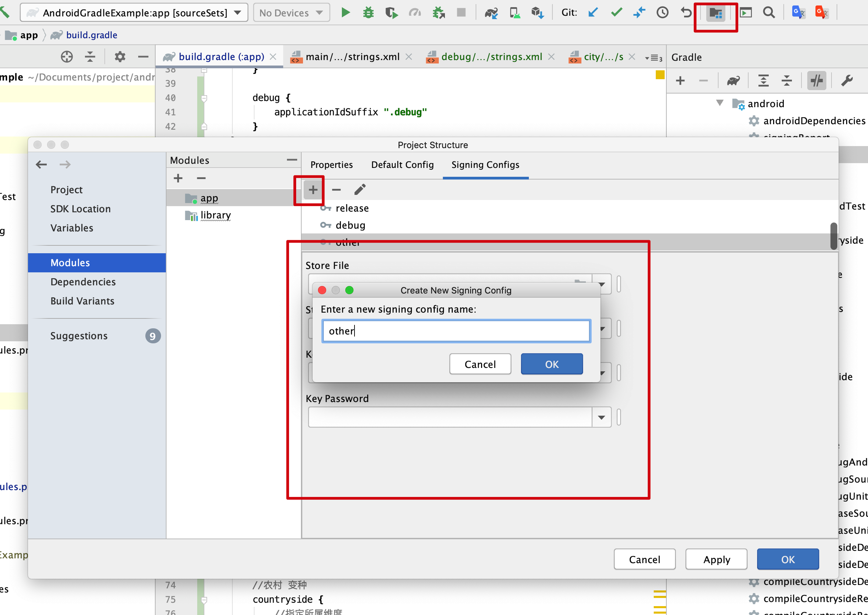Screen dimensions: 868x615
Task: Click the blue Google Translate icon
Action: click(798, 13)
